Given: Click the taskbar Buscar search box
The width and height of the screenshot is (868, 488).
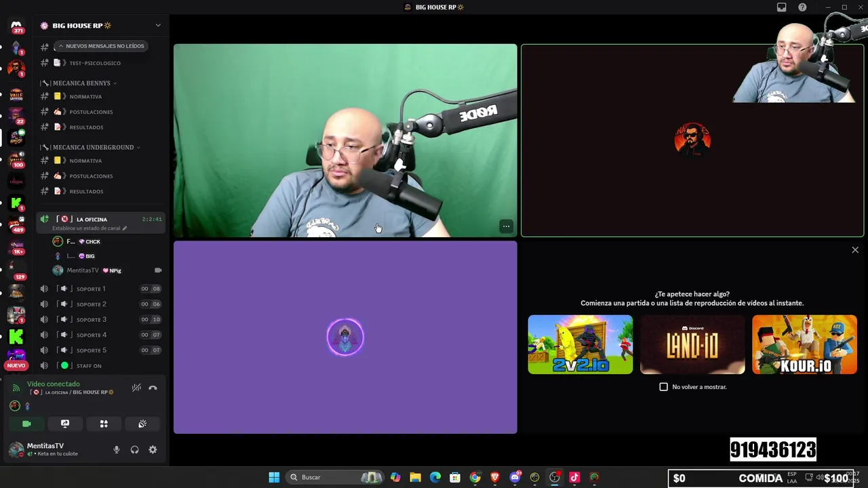Looking at the screenshot, I should 335,477.
